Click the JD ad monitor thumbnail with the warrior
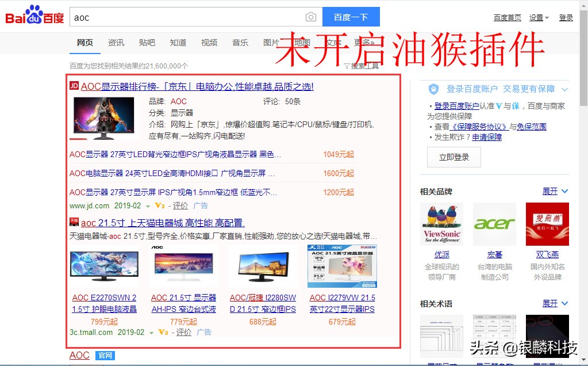Viewport: 588px width, 366px height. [x=104, y=117]
